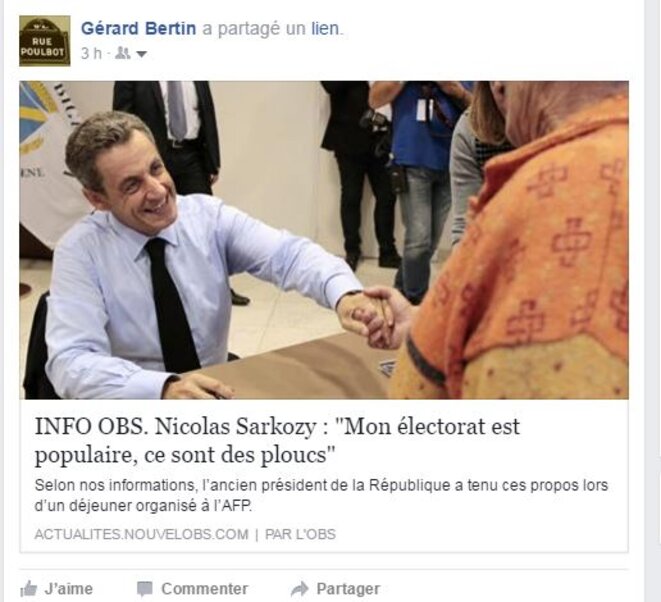Click the thumbs-up J'aime icon
This screenshot has height=602, width=661.
click(x=29, y=589)
